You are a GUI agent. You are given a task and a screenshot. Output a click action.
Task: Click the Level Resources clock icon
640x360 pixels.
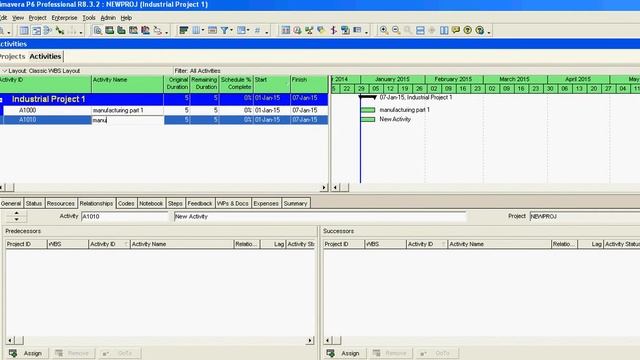pyautogui.click(x=298, y=30)
